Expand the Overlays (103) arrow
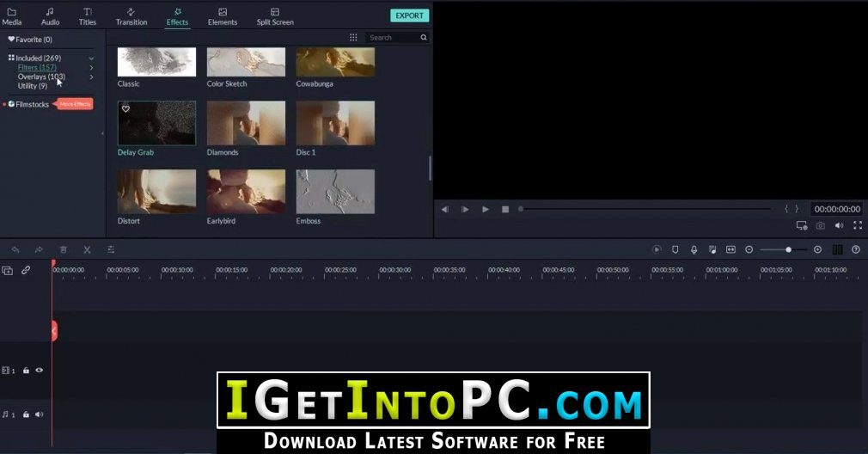868x454 pixels. [91, 77]
